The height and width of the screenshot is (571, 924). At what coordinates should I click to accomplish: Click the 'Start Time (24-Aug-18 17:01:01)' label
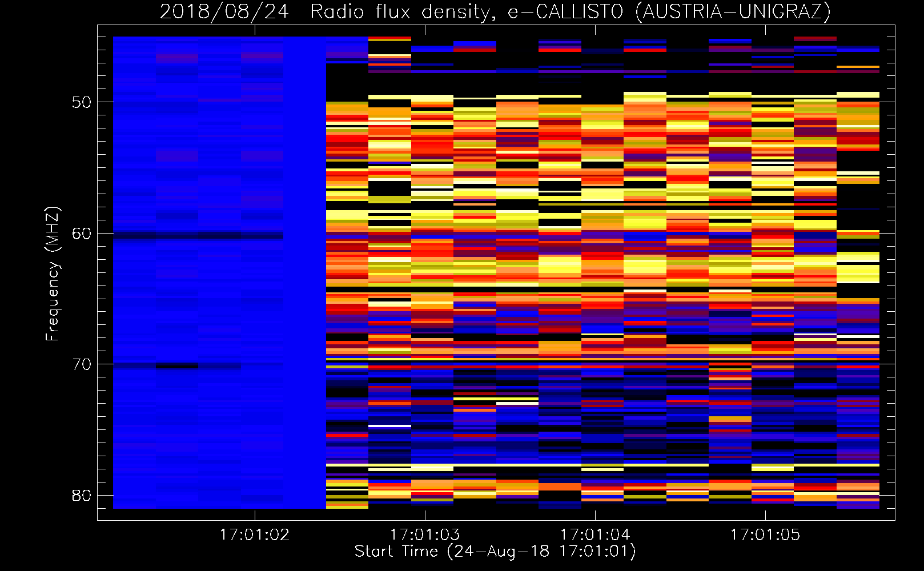[495, 552]
